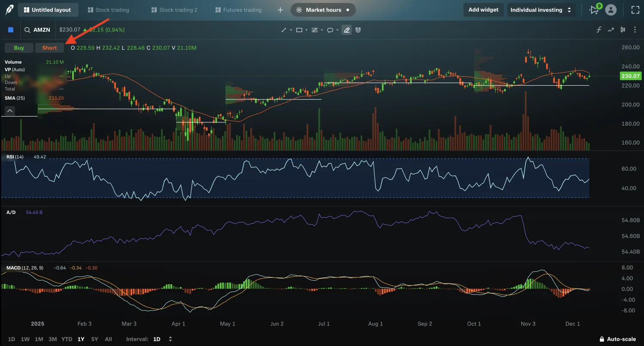Open the Individual investing dropdown
The width and height of the screenshot is (644, 346).
point(541,9)
